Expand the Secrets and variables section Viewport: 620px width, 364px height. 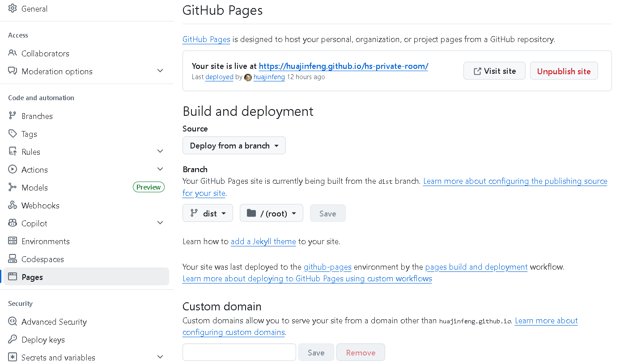160,357
